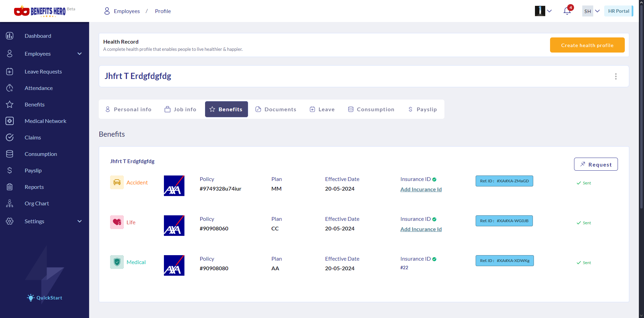Select the Org Chart sidebar icon
The width and height of the screenshot is (644, 318).
(x=10, y=203)
